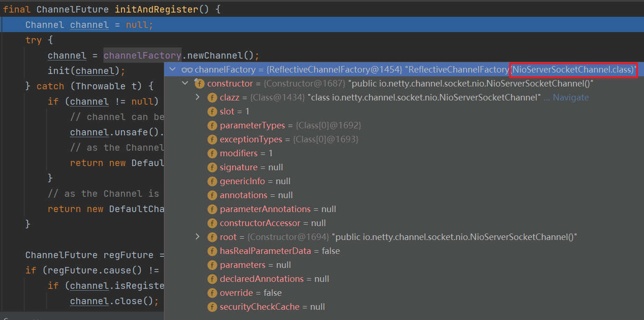Place cursor on init(channel) line
This screenshot has width=644, height=320.
click(x=87, y=71)
